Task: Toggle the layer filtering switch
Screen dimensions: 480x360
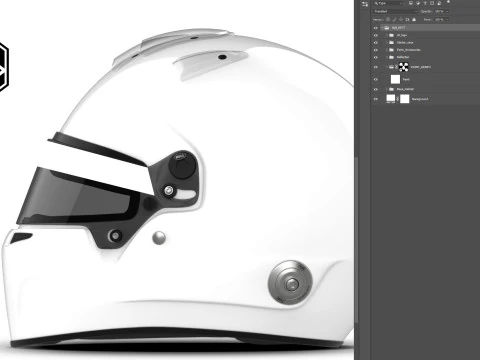Action: pos(448,2)
